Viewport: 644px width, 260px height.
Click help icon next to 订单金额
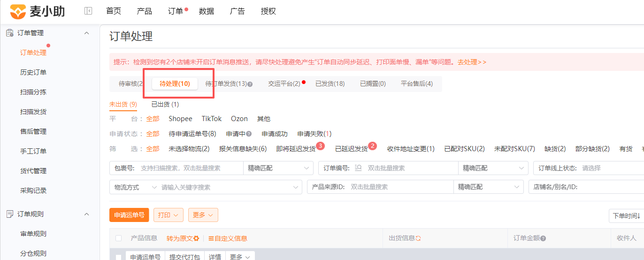[x=543, y=238]
